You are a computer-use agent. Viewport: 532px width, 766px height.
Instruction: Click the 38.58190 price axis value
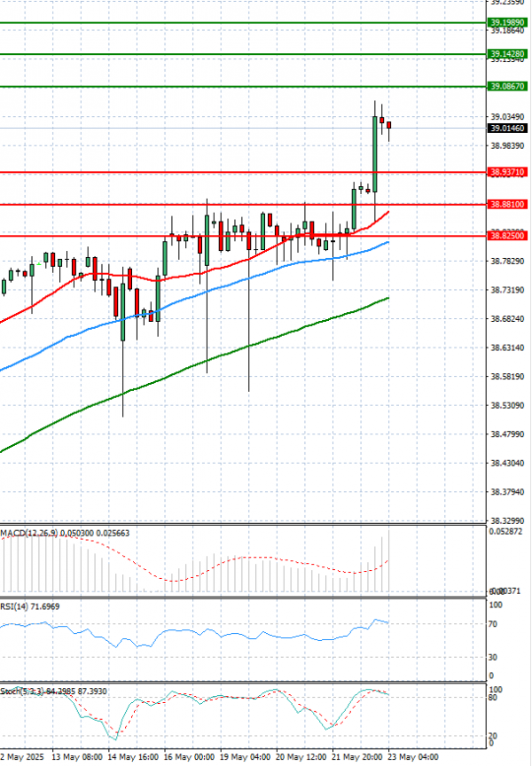point(507,377)
